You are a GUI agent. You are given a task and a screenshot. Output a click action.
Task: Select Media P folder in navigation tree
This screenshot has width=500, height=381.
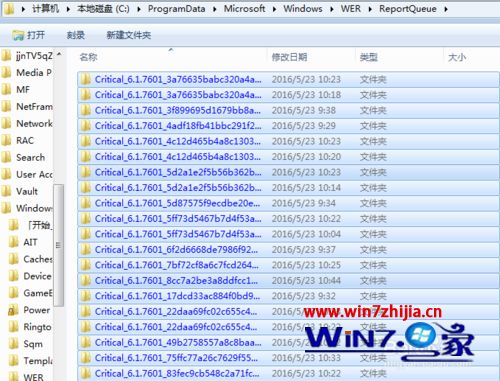[x=27, y=72]
